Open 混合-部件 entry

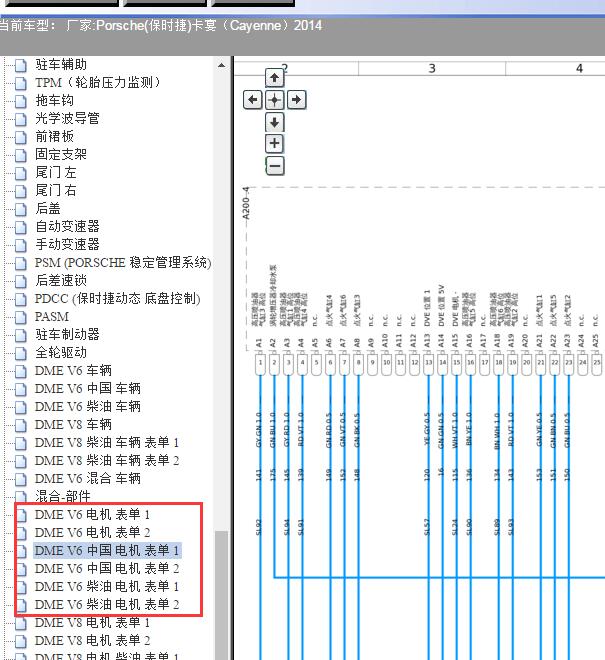[x=63, y=496]
